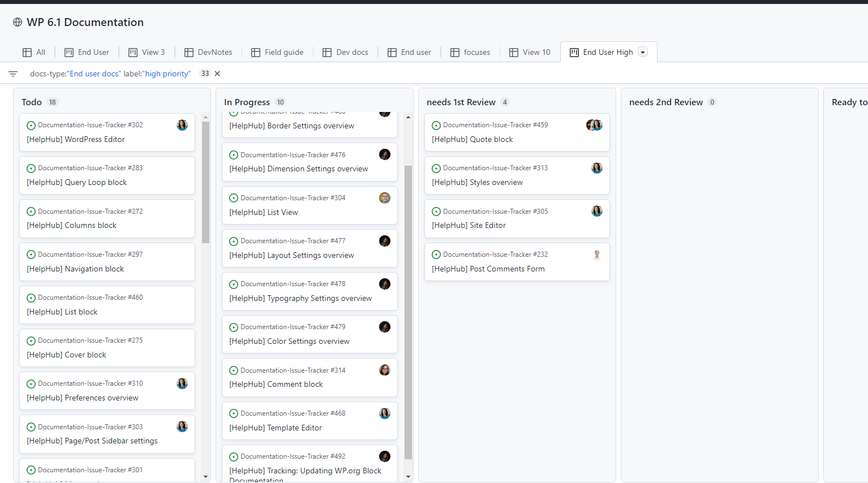This screenshot has height=483, width=868.
Task: Switch to the End User tab
Action: [87, 52]
